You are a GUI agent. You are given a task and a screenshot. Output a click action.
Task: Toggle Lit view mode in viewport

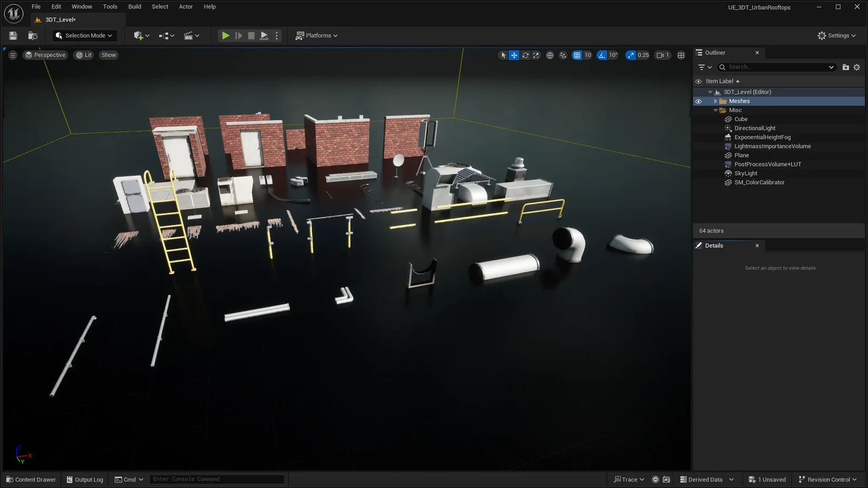tap(83, 55)
